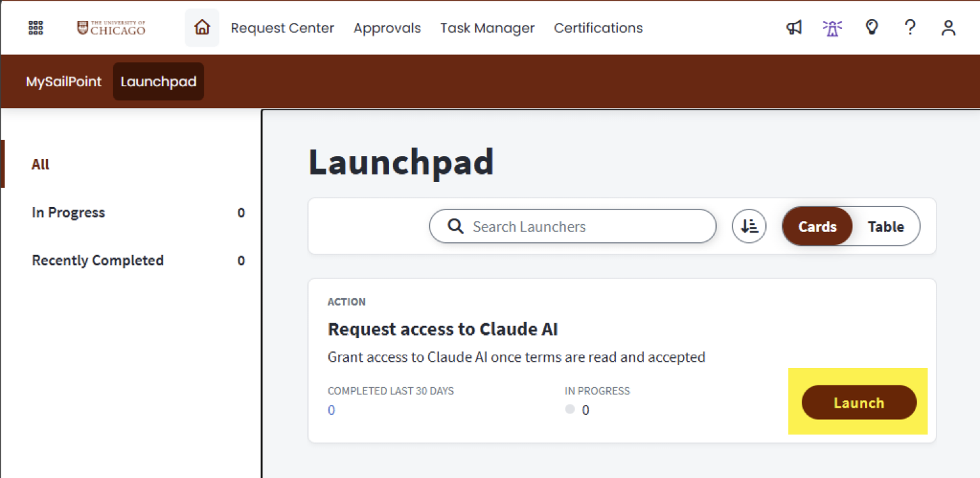The height and width of the screenshot is (478, 980).
Task: Open Request Center menu
Action: tap(282, 28)
